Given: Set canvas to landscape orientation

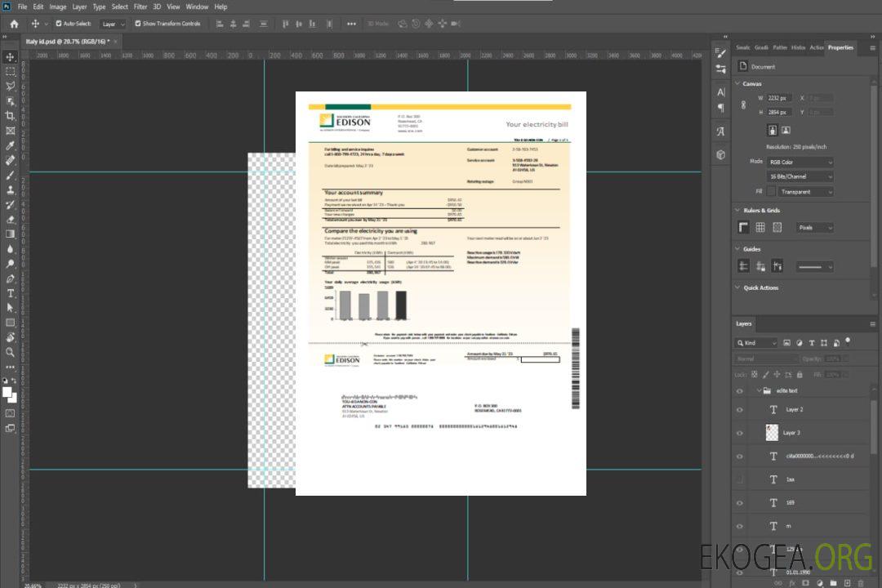Looking at the screenshot, I should tap(786, 130).
